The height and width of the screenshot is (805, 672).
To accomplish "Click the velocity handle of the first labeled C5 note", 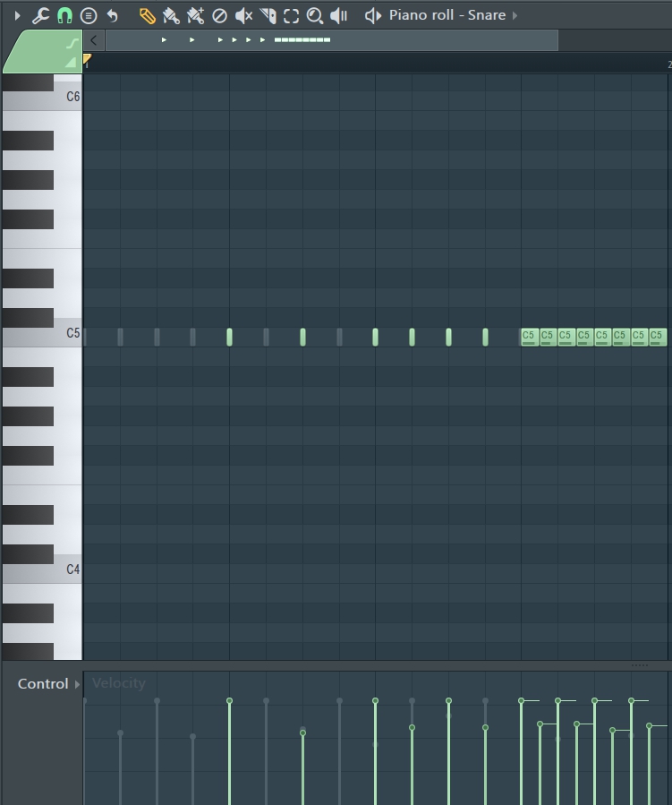I will [x=521, y=700].
